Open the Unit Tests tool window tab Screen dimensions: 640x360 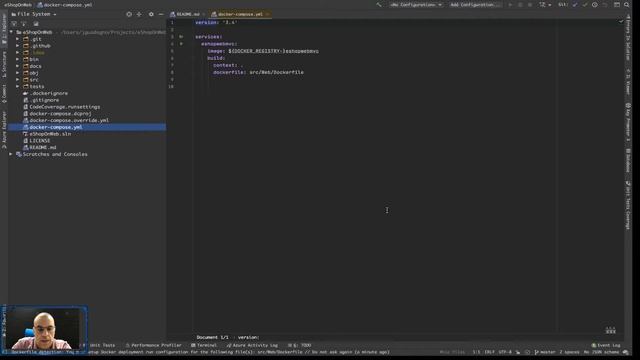tap(100, 345)
